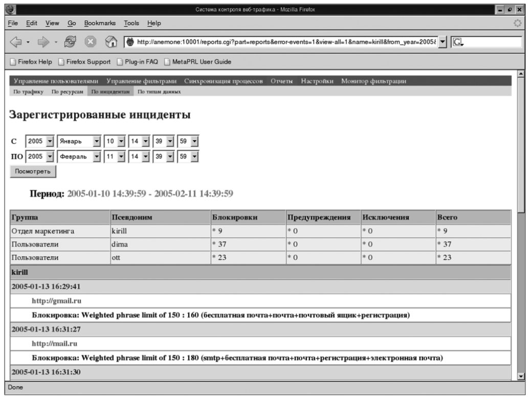Open Синхронизация процессов section
The width and height of the screenshot is (532, 401).
224,81
